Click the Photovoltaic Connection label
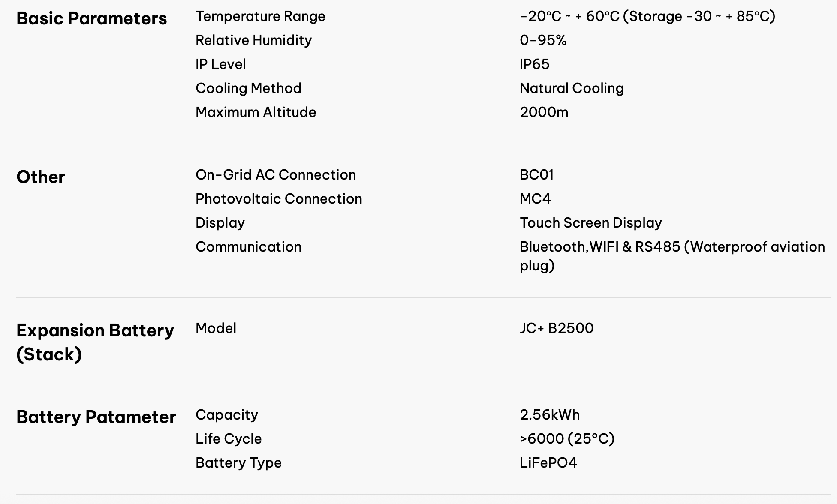The image size is (837, 504). point(279,199)
